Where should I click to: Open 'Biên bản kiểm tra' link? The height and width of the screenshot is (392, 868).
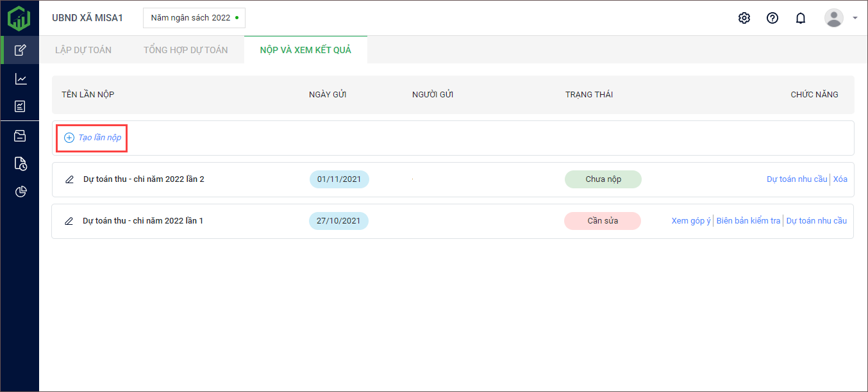(748, 221)
